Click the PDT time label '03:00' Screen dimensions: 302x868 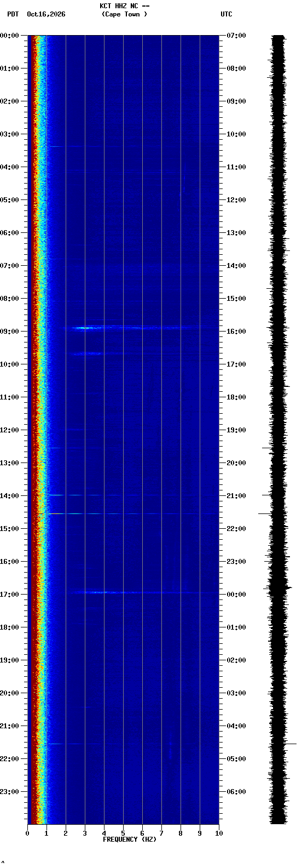tap(9, 134)
